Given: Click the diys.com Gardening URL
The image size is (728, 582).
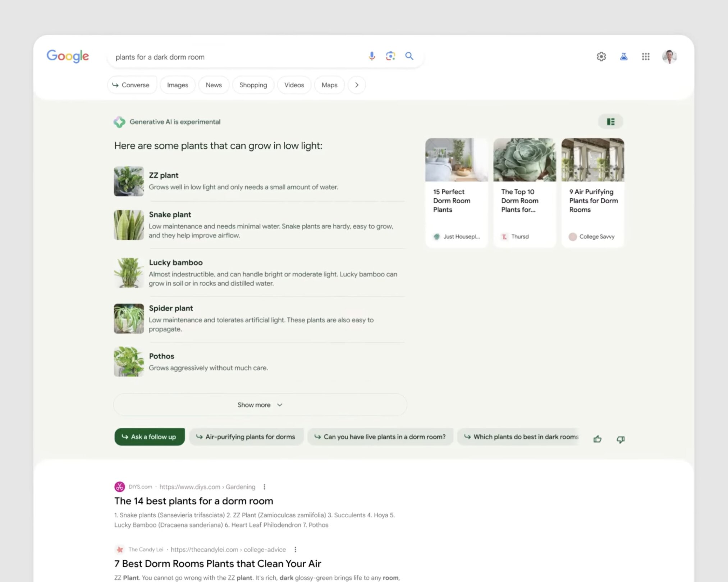Looking at the screenshot, I should tap(207, 487).
